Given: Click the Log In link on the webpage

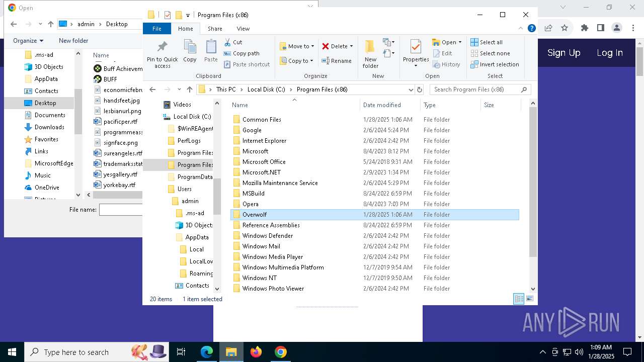Looking at the screenshot, I should pos(610,53).
